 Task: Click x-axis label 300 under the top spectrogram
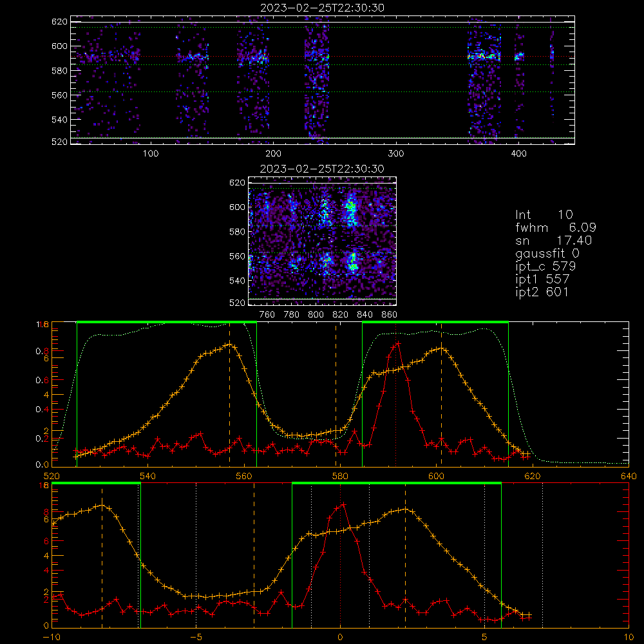[x=396, y=154]
